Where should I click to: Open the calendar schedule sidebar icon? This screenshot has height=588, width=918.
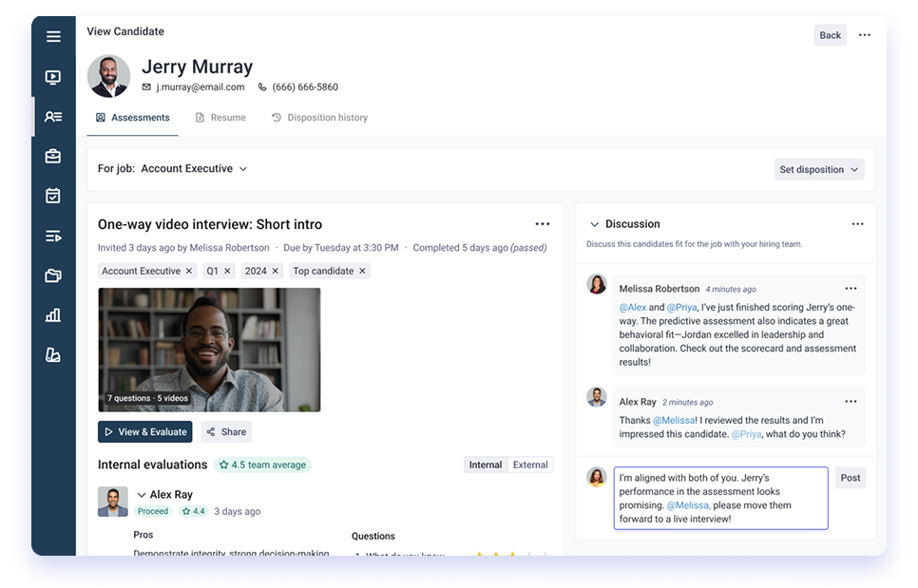coord(53,196)
